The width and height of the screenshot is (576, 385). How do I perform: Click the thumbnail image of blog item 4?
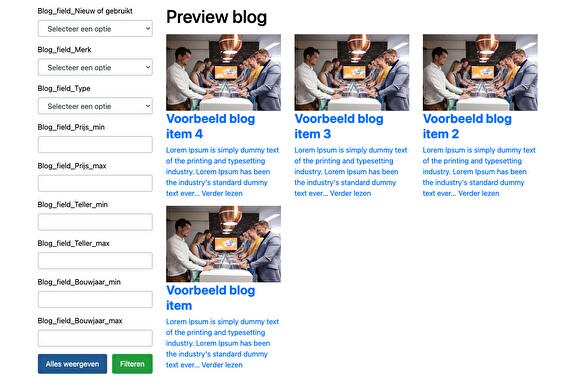coord(223,72)
